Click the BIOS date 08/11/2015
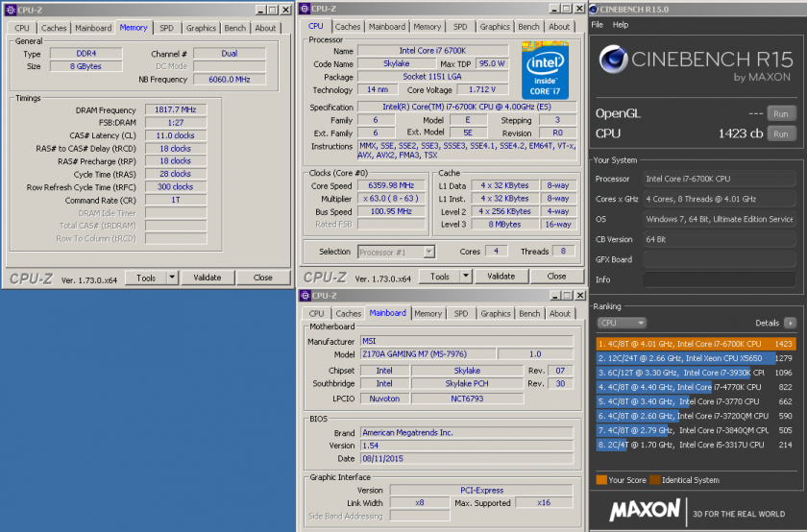Viewport: 807px width, 532px height. coord(467,458)
